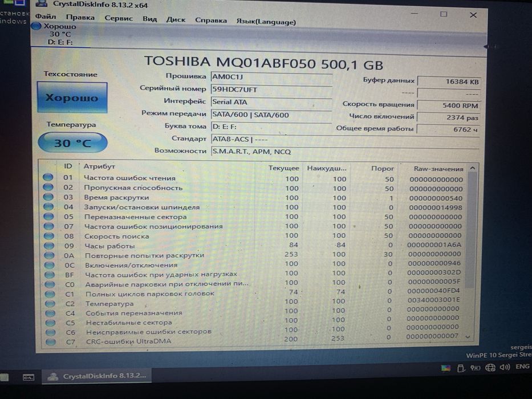Click status circle for attribute C5
Viewport: 532px width, 399px height.
50,323
